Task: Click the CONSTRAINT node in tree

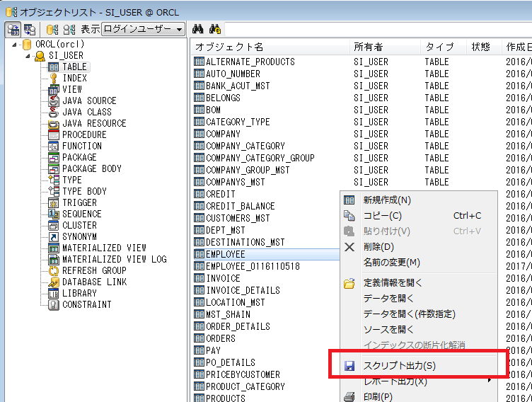Action: (86, 304)
